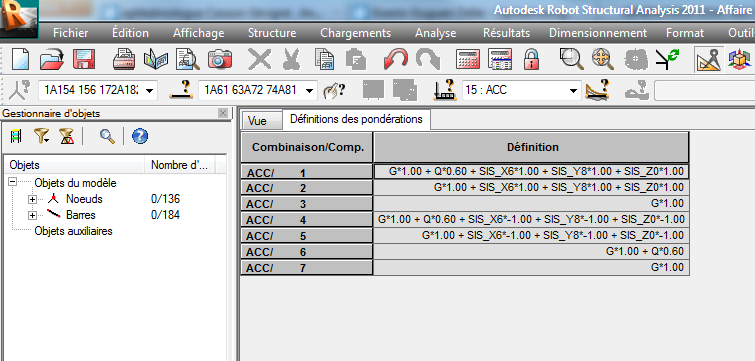Click the G*1.00 + Q*0.60 definition cell

(x=532, y=252)
